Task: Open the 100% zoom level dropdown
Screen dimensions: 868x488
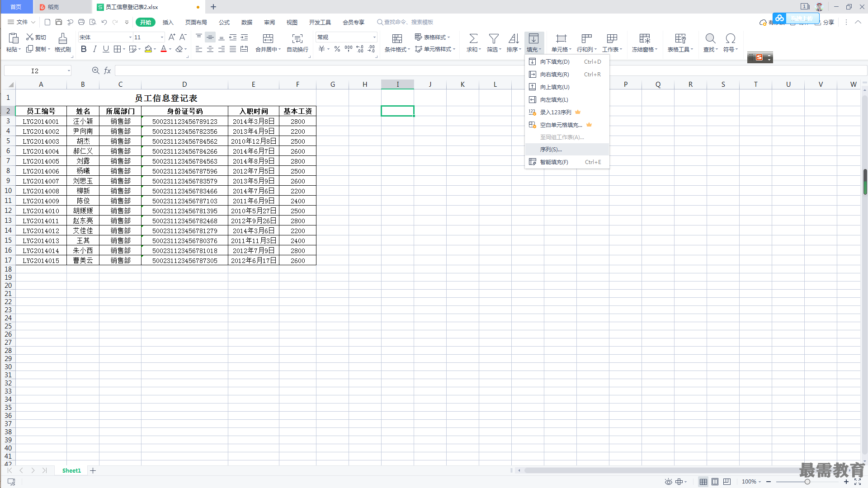Action: [751, 482]
